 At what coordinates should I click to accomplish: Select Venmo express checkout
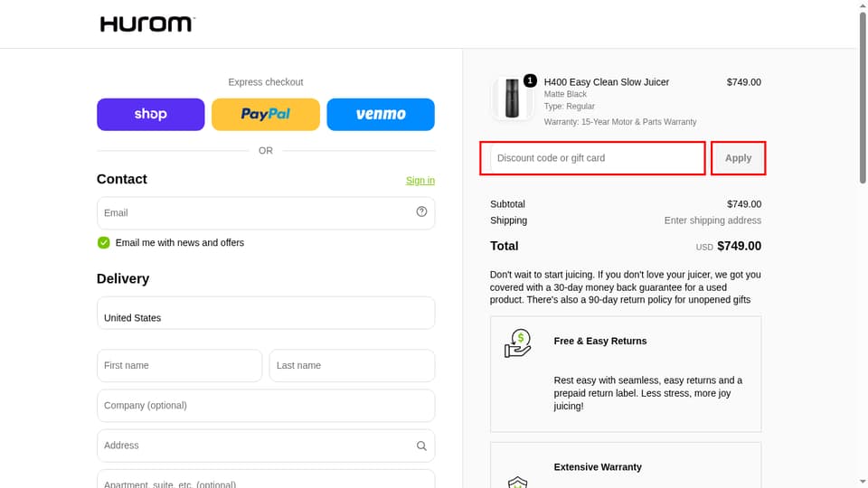pos(381,115)
